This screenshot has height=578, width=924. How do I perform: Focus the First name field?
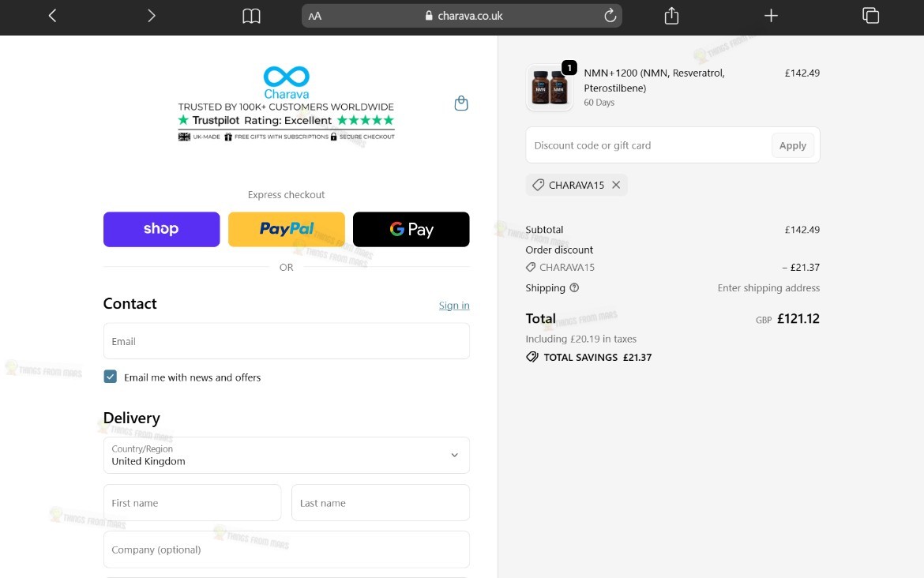[192, 502]
